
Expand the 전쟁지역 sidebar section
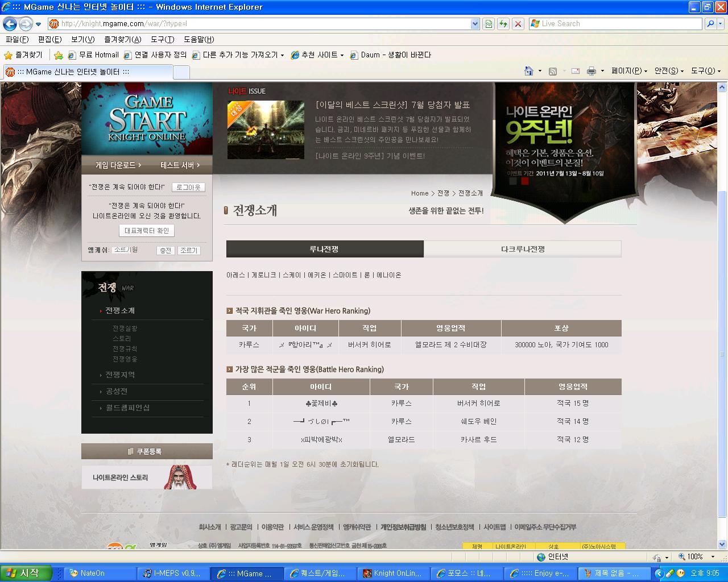(120, 375)
